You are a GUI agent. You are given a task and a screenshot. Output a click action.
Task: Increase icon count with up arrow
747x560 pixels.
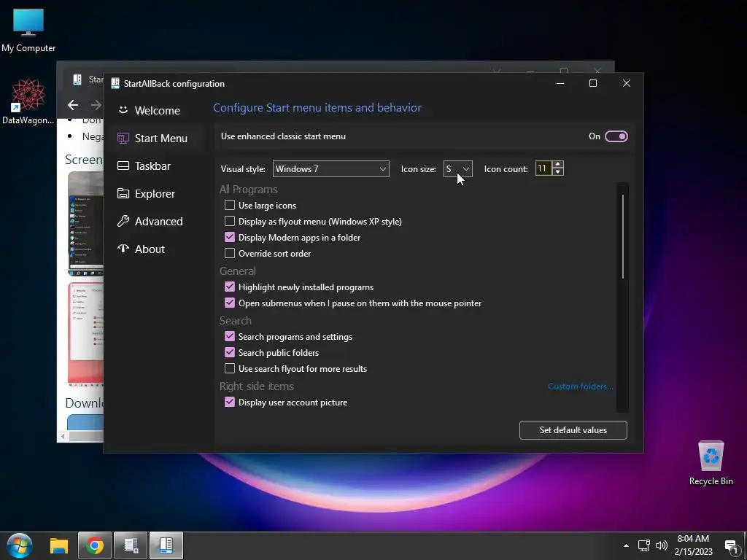click(558, 165)
